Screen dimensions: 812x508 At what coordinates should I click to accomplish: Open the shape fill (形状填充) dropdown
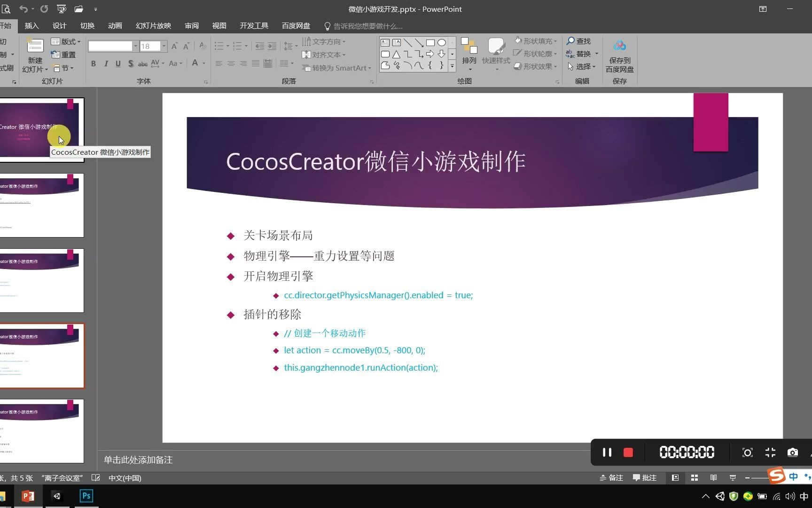click(536, 41)
